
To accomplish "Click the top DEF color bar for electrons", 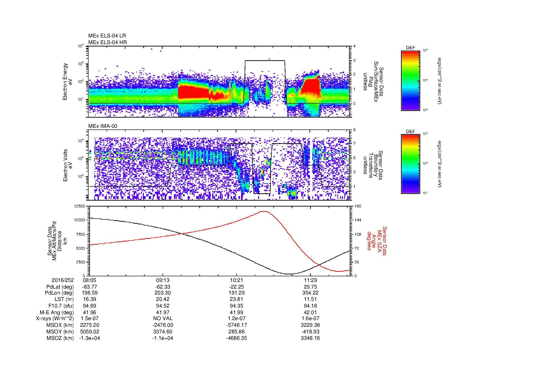I will (x=410, y=81).
